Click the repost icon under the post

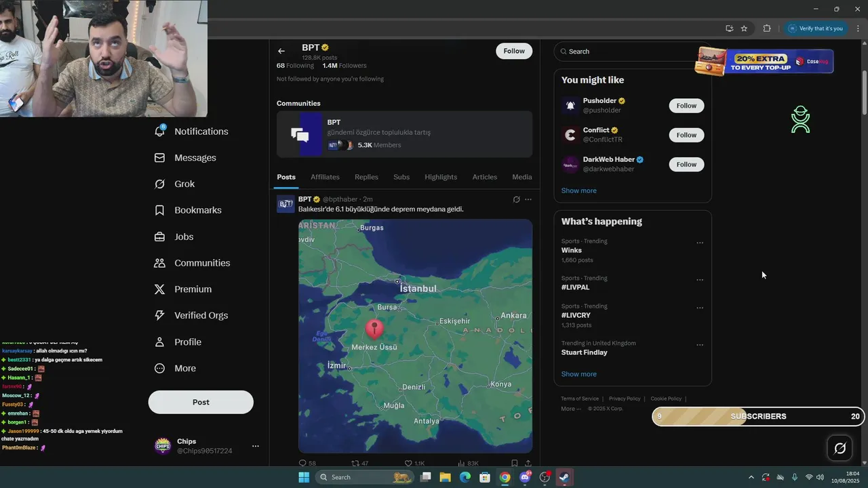(x=355, y=464)
